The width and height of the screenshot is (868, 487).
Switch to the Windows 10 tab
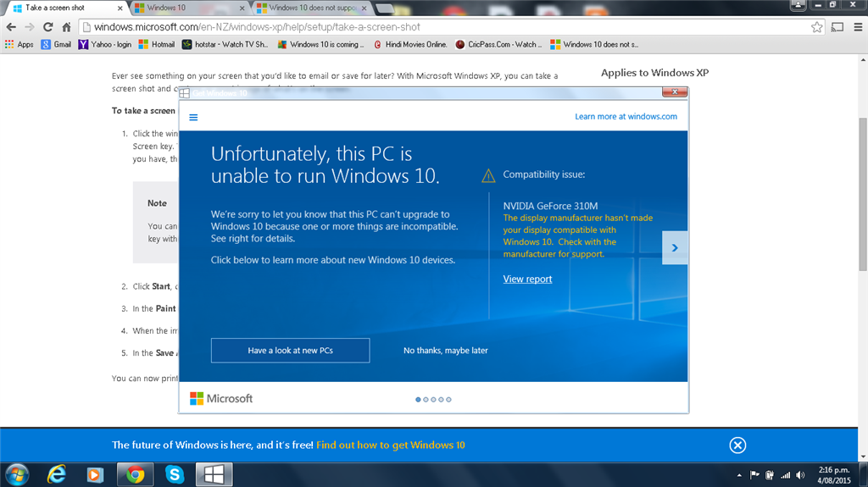click(188, 8)
